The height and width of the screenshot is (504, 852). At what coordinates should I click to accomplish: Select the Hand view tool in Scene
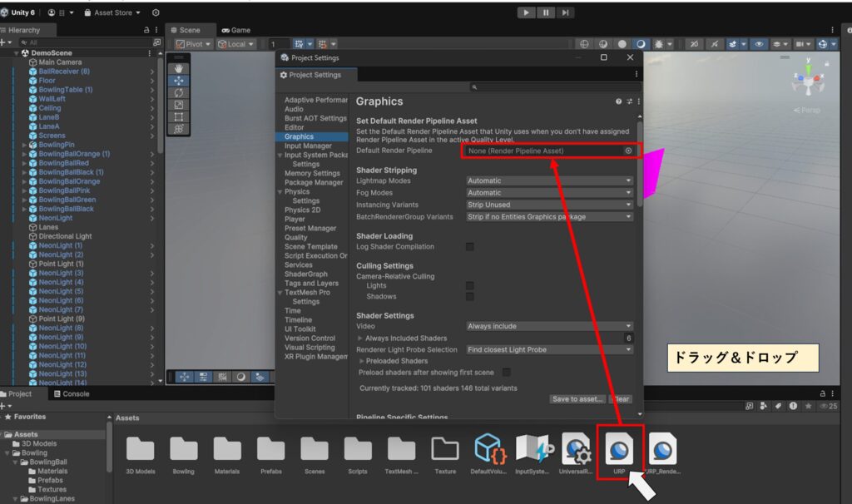178,69
